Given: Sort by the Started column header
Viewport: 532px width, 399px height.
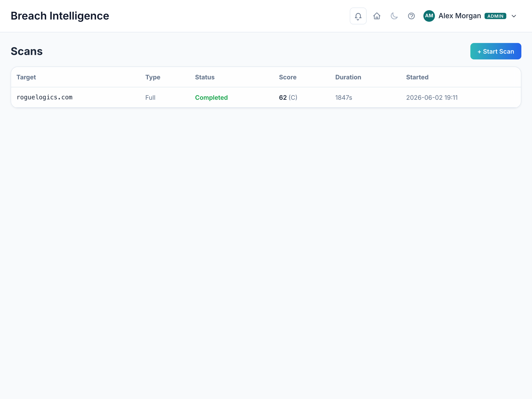Looking at the screenshot, I should 417,77.
